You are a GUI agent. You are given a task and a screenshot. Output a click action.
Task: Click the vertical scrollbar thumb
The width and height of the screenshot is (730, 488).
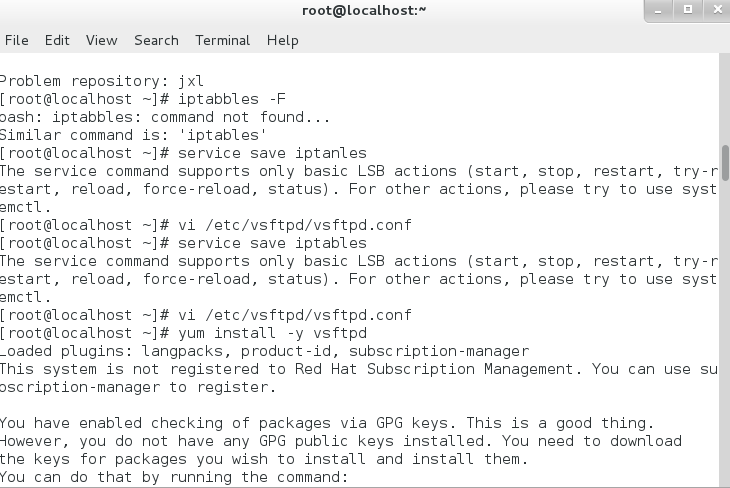[725, 162]
